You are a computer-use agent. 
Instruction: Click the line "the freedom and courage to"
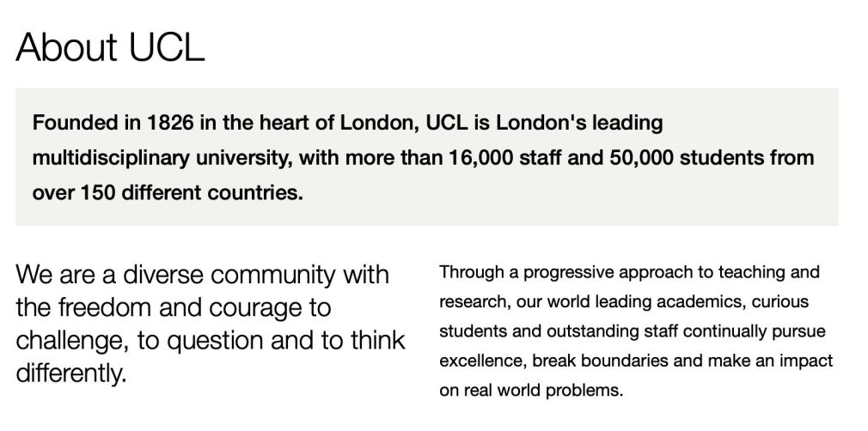point(174,307)
